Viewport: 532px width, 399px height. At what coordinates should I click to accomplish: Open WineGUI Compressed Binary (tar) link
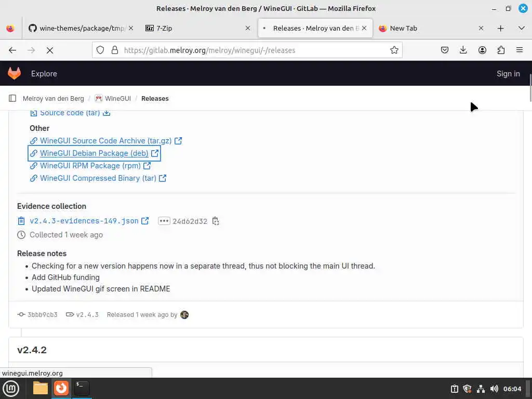(x=98, y=179)
